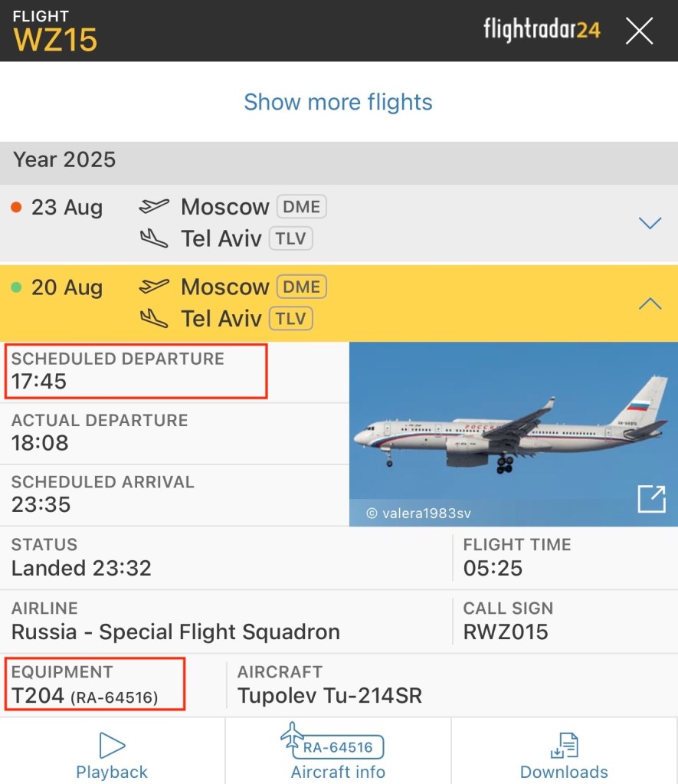This screenshot has width=678, height=784.
Task: Open the Downloads option
Action: coord(564,754)
